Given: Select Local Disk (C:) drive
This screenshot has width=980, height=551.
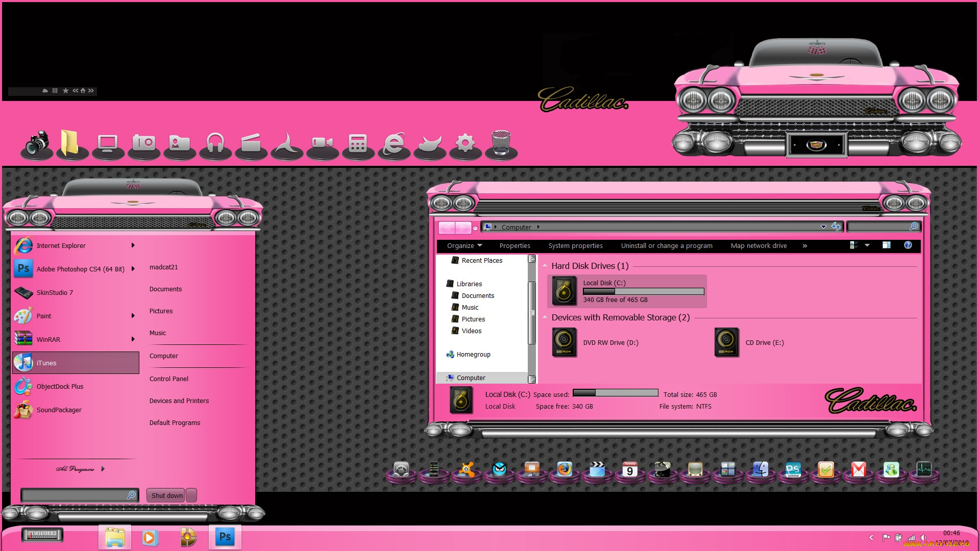Looking at the screenshot, I should click(627, 291).
